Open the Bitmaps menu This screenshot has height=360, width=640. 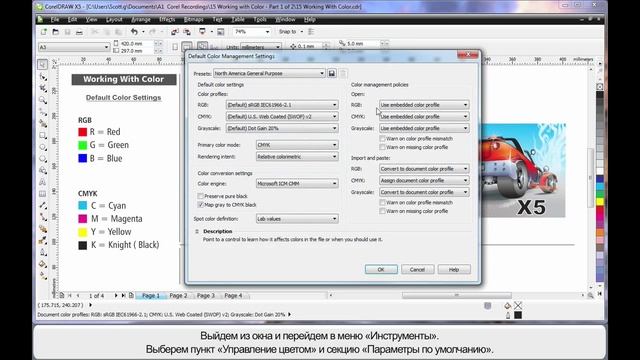point(193,20)
